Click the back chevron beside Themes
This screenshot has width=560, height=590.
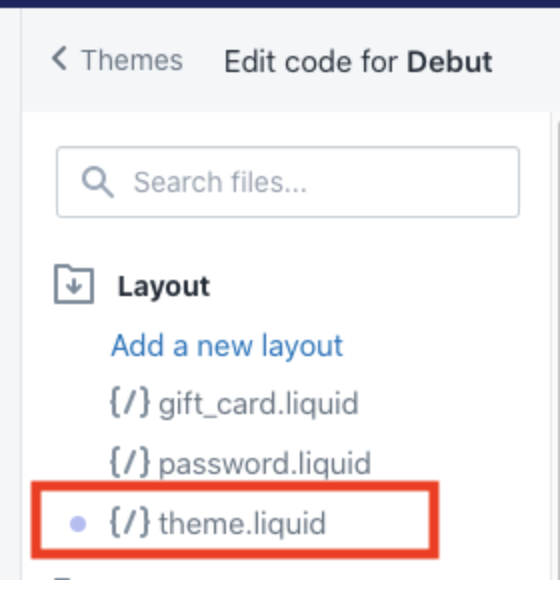coord(59,59)
